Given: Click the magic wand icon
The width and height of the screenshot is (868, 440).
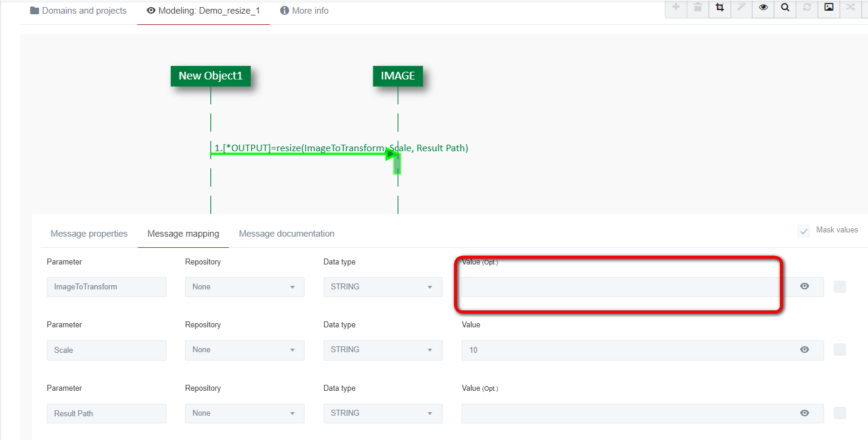Looking at the screenshot, I should click(741, 8).
